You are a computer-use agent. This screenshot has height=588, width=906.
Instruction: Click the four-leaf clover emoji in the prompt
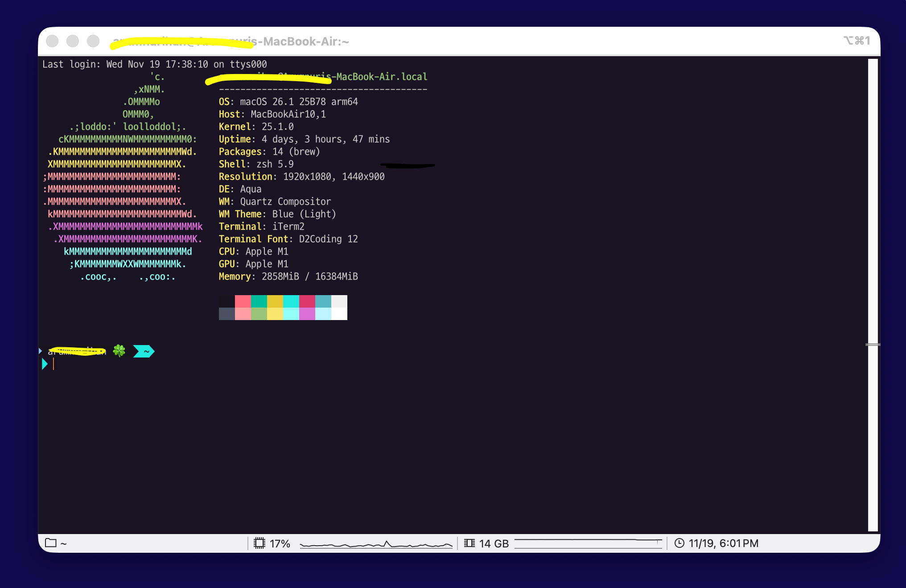point(119,351)
